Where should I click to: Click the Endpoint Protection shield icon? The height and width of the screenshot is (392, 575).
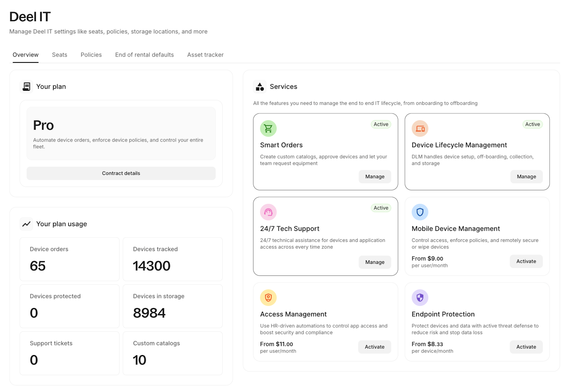[420, 298]
